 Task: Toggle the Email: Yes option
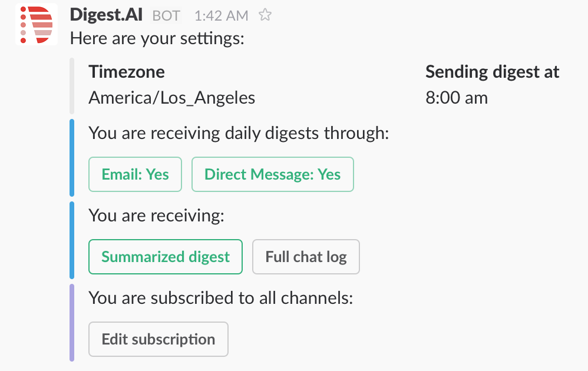click(135, 174)
